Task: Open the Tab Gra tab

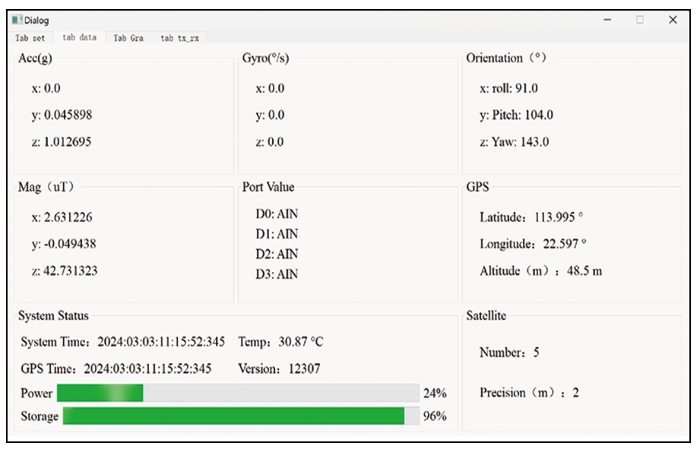Action: click(128, 38)
